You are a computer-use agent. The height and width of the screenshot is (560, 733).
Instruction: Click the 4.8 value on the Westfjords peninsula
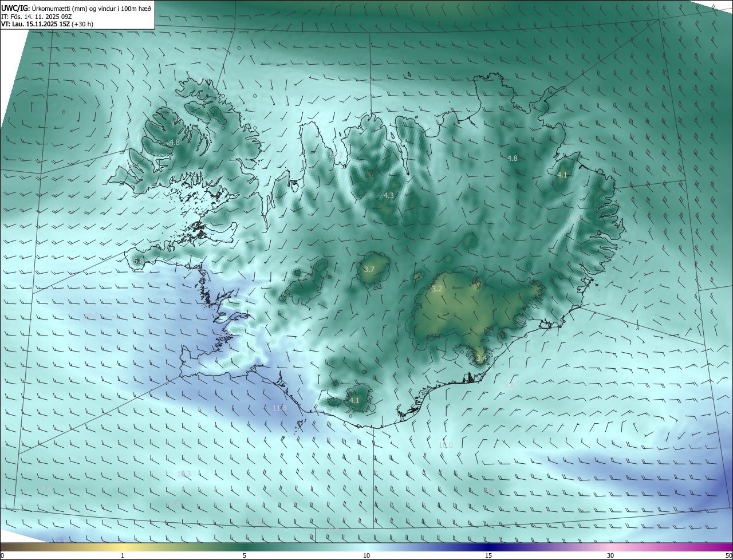[x=175, y=142]
